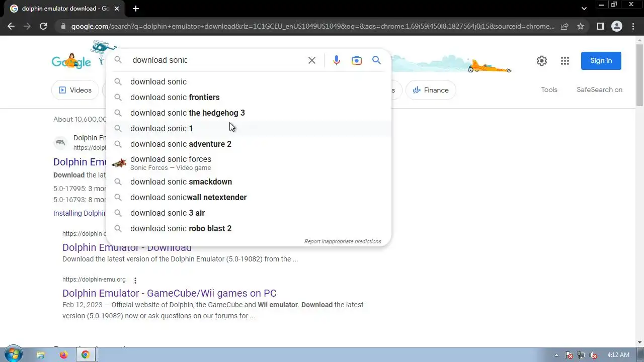Image resolution: width=644 pixels, height=362 pixels.
Task: Select suggestion 'download sonic frontiers'
Action: point(249,97)
